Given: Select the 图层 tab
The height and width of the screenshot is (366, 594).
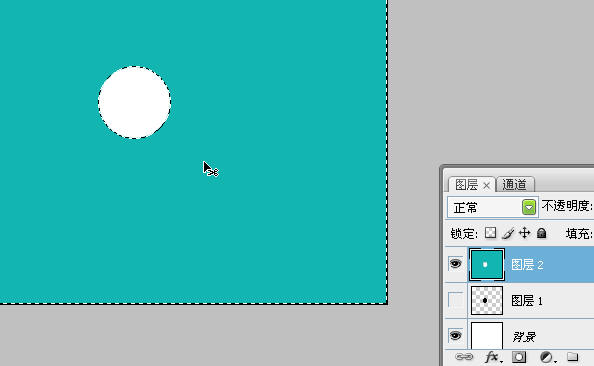Looking at the screenshot, I should 466,185.
